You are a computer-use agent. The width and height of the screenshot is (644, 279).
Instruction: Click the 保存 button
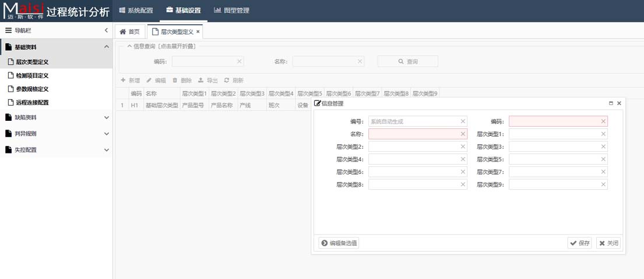580,243
